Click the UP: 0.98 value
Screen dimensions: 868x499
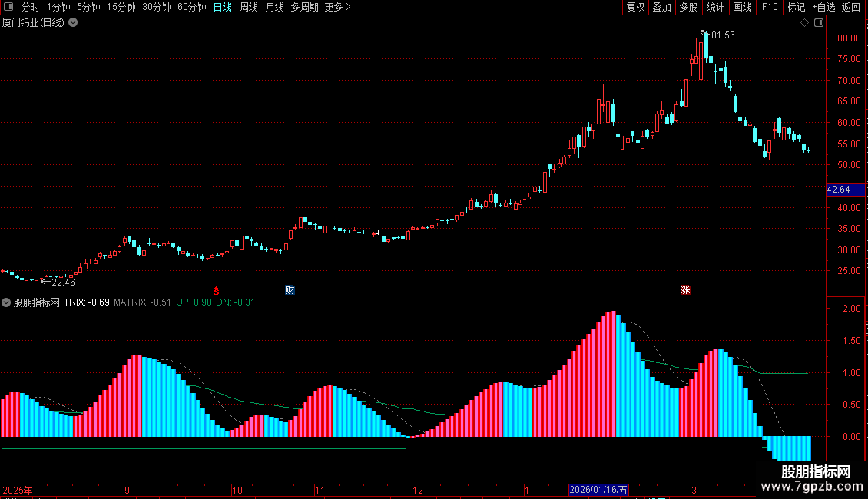[194, 302]
